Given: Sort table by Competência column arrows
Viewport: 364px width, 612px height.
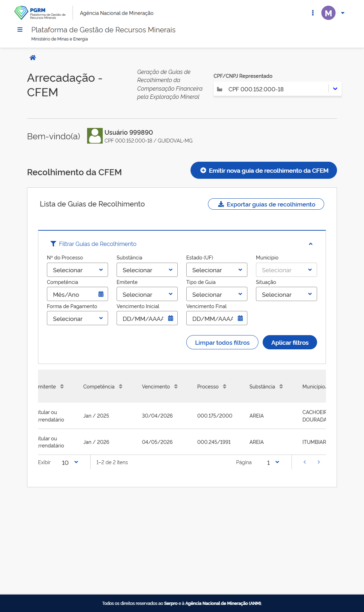Looking at the screenshot, I should [121, 386].
